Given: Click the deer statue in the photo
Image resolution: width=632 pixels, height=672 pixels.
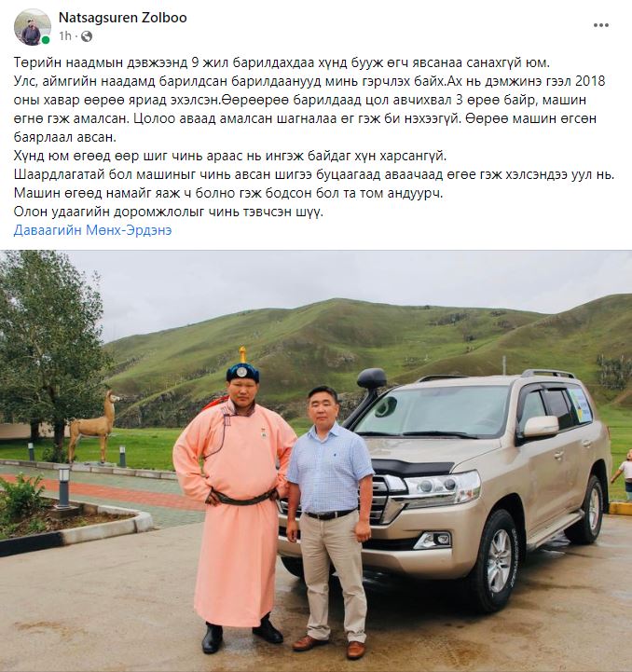Looking at the screenshot, I should (94, 427).
